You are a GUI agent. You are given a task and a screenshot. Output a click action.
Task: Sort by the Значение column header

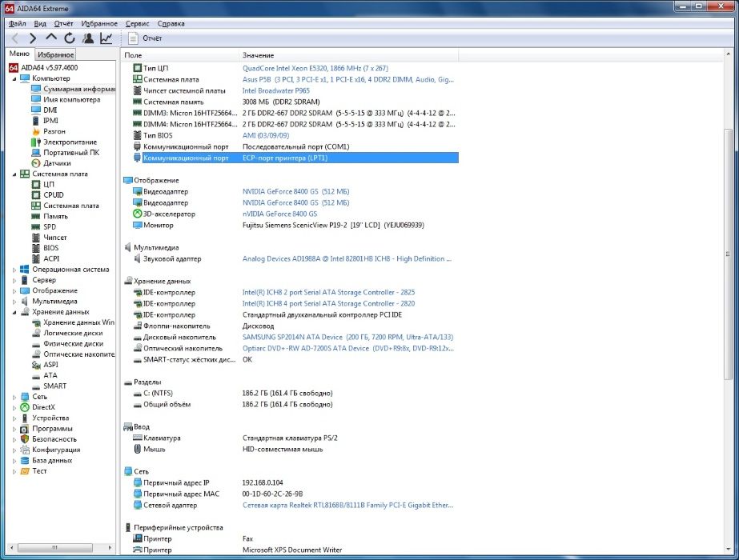click(x=348, y=55)
